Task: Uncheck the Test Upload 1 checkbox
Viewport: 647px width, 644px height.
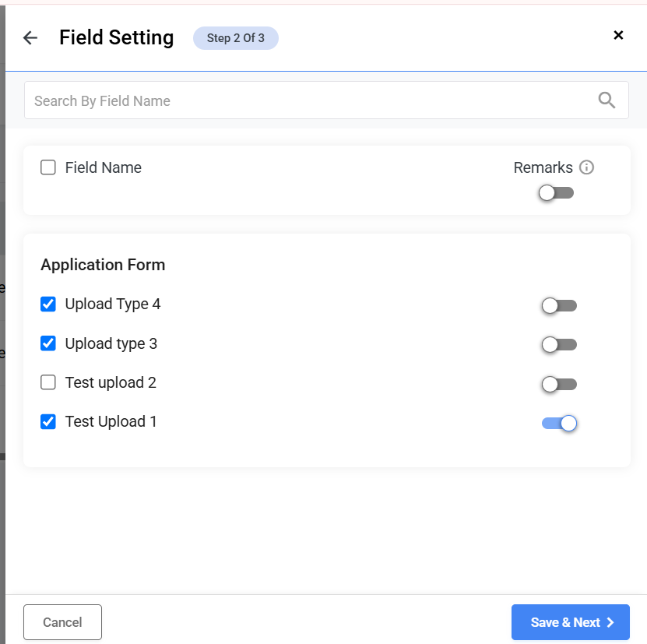Action: tap(47, 421)
